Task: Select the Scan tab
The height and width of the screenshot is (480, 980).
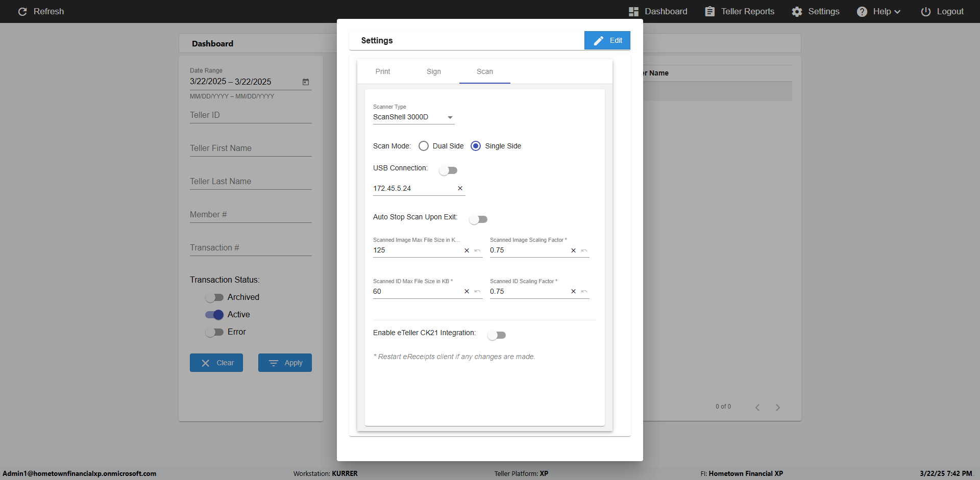Action: pyautogui.click(x=485, y=71)
